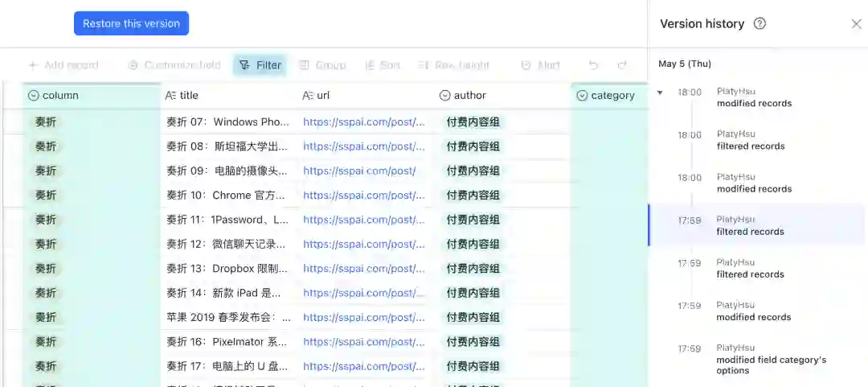Collapse the 18:00 version group triangle

[x=659, y=93]
